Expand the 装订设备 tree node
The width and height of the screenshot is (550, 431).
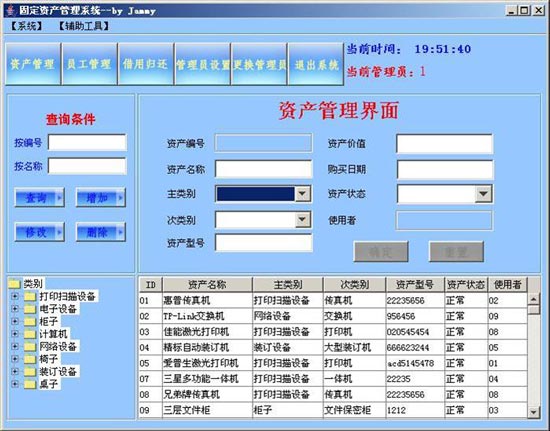coord(15,371)
